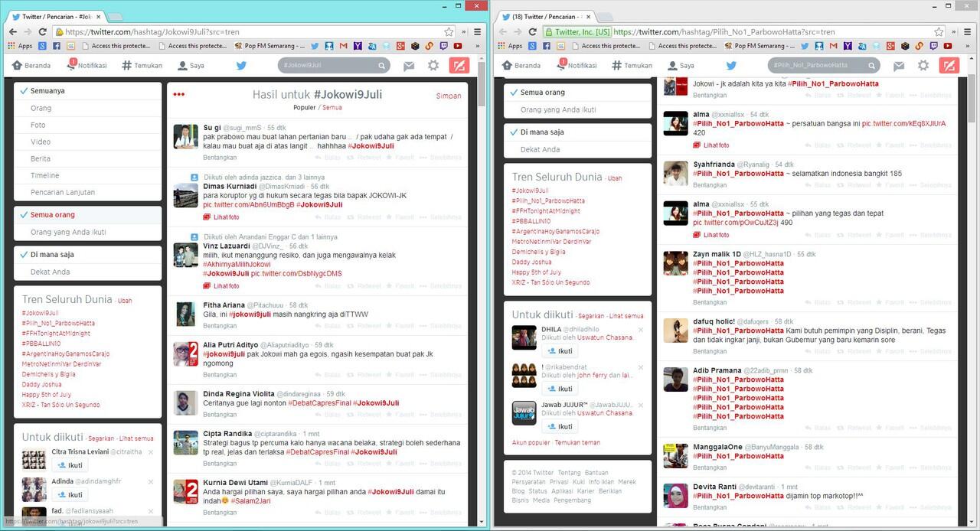Select Semua orang in the ParbowoHatta window
980x531 pixels.
coord(578,93)
